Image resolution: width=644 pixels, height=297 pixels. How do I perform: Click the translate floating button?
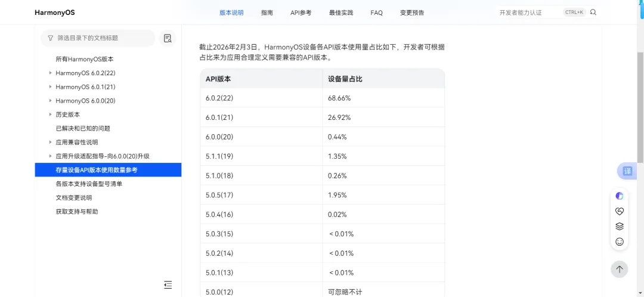point(627,171)
